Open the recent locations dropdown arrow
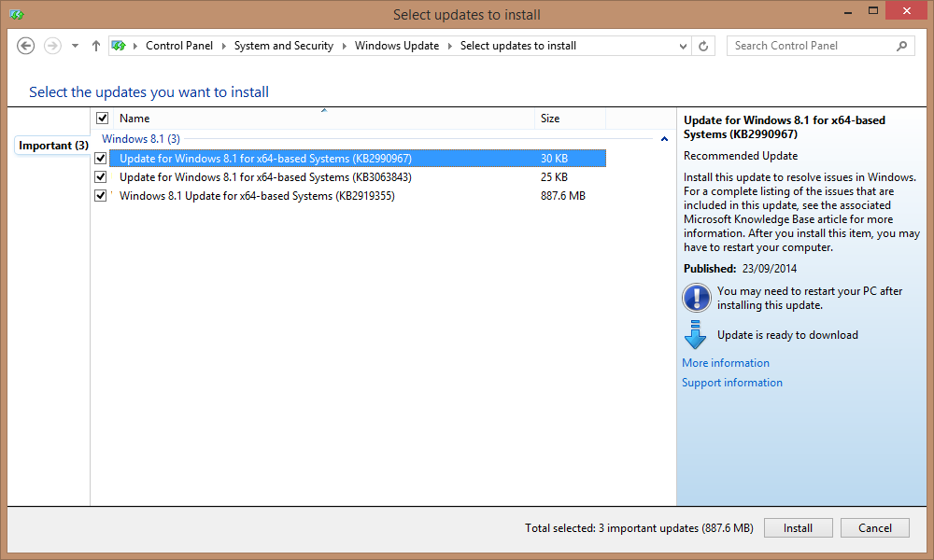The width and height of the screenshot is (934, 560). [x=75, y=46]
